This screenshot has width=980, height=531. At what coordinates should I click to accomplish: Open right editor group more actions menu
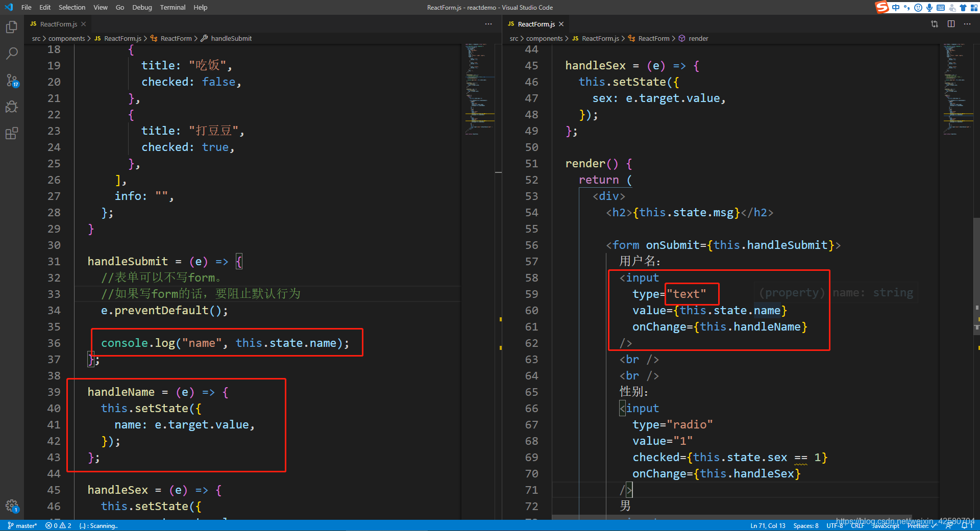pyautogui.click(x=967, y=24)
